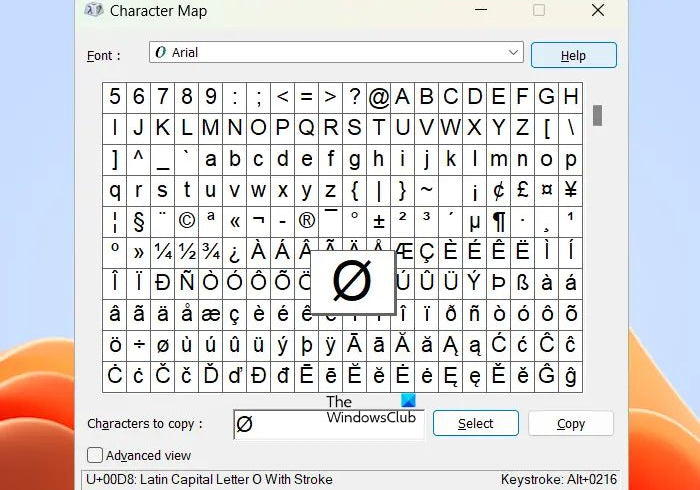The width and height of the screenshot is (700, 490).
Task: Select the lowercase ø with stroke cell
Action: tap(163, 345)
